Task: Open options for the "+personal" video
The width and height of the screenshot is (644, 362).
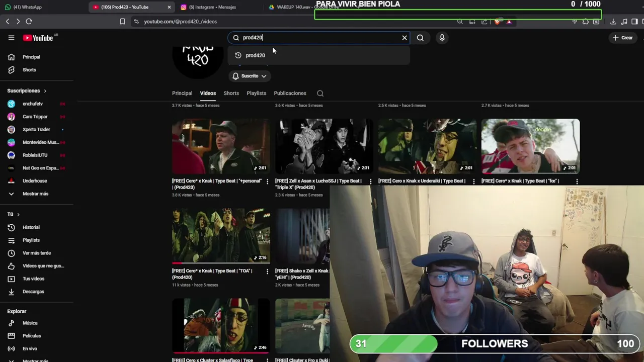Action: [267, 182]
